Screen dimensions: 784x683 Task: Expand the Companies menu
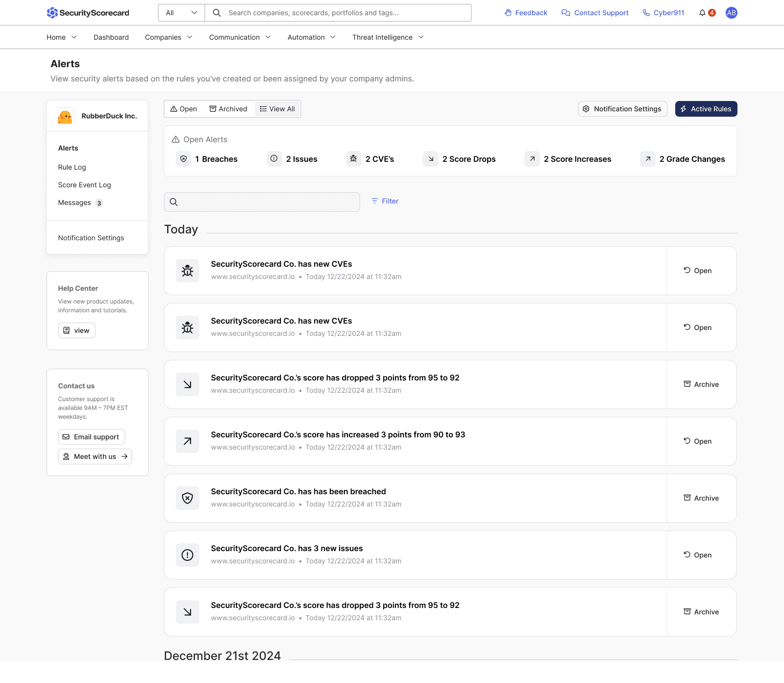coord(169,37)
